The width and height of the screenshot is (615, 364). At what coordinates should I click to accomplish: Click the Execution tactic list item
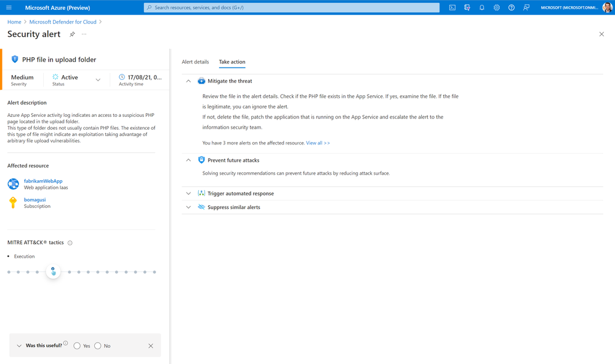[x=25, y=256]
